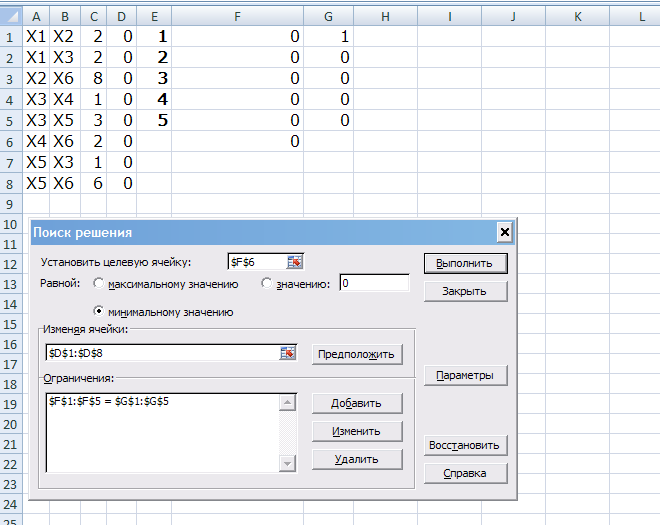This screenshot has height=525, width=660.
Task: Click constraints list scroll up arrow
Action: click(x=287, y=403)
